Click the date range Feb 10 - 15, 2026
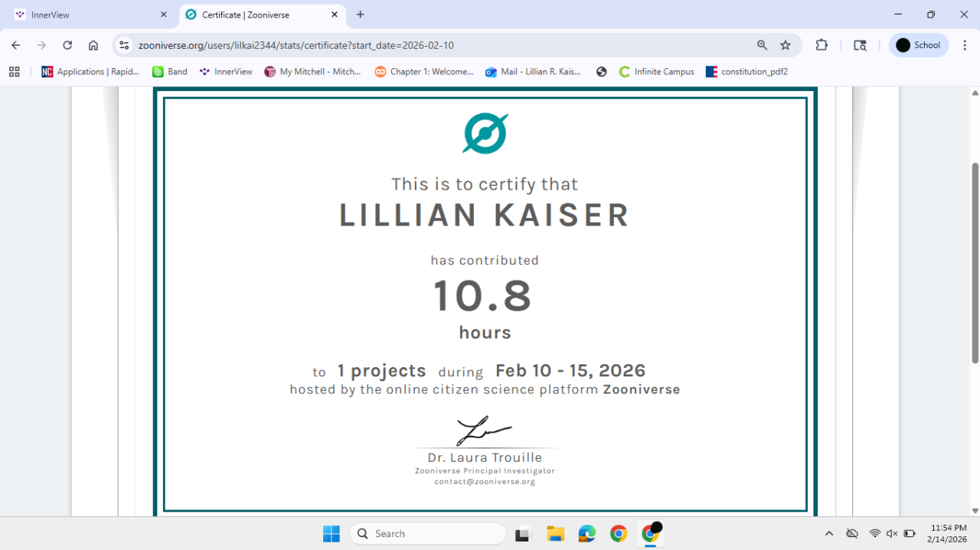 coord(570,371)
